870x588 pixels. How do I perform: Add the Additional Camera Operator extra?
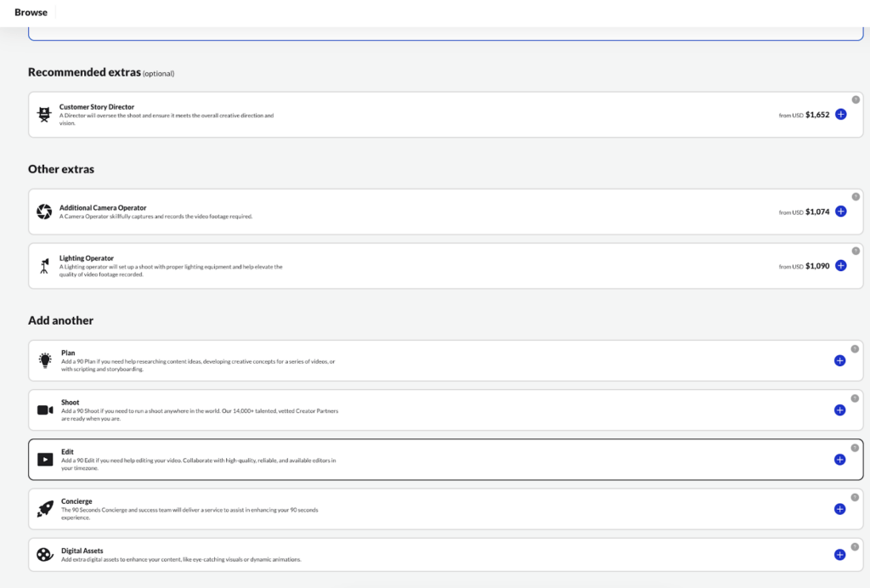[x=840, y=212]
